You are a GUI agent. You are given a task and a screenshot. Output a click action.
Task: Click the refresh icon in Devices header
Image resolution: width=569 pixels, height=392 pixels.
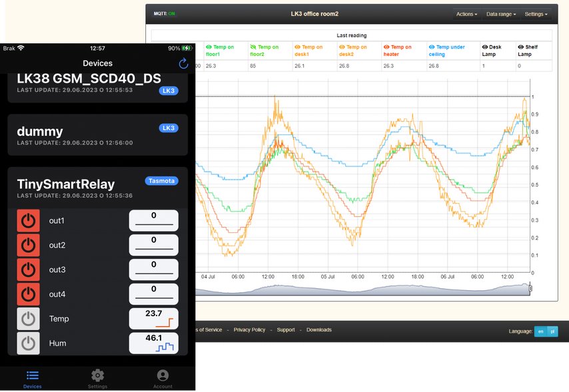(184, 63)
